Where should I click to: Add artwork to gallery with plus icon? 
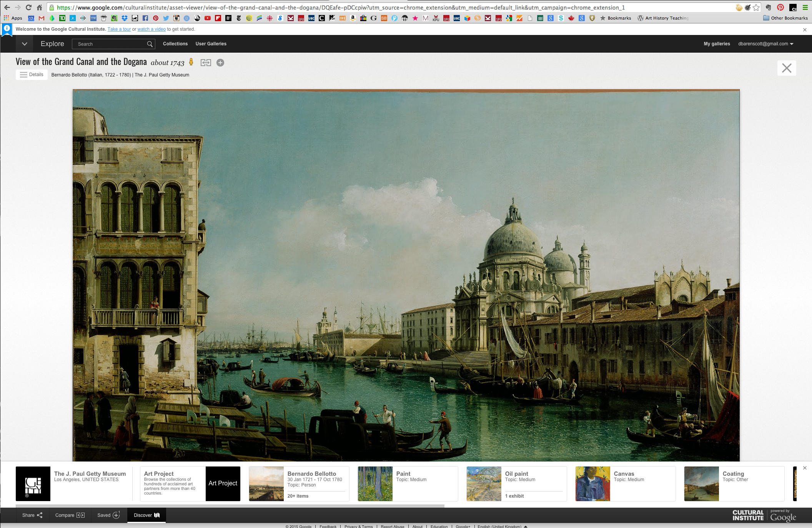(x=220, y=63)
